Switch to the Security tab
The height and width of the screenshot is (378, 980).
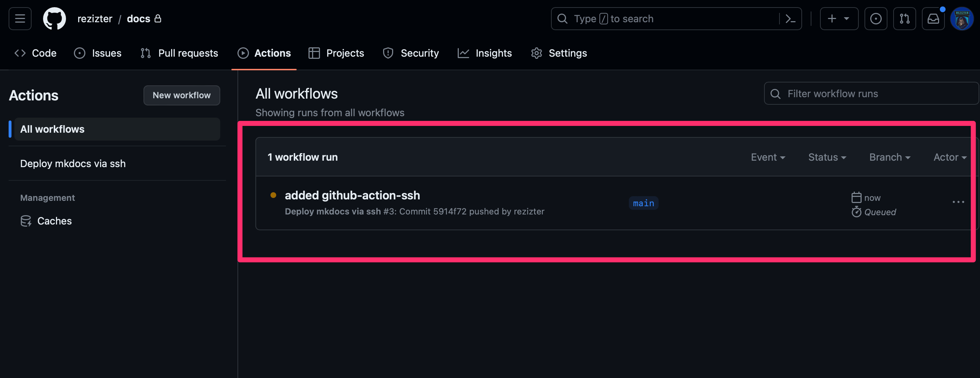tap(410, 53)
